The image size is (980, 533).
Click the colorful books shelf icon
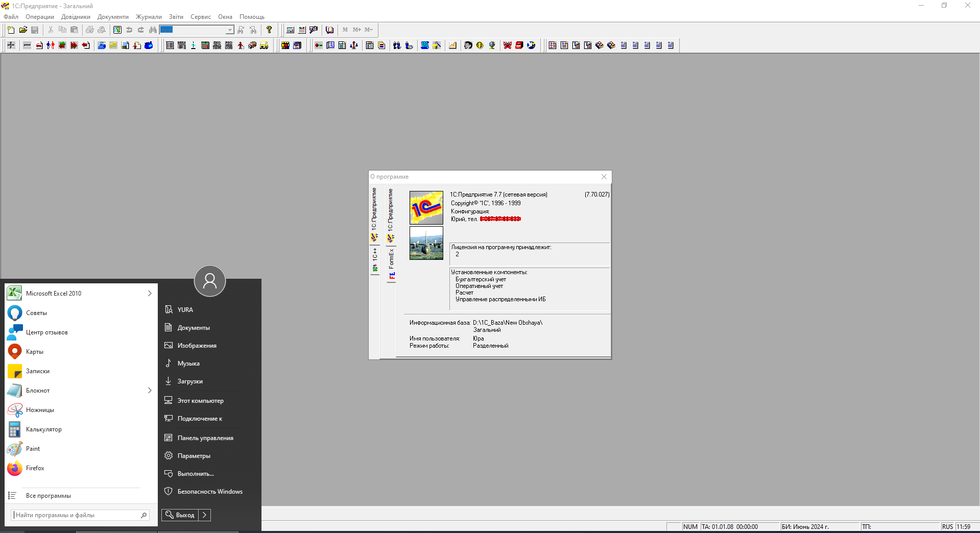pyautogui.click(x=285, y=45)
